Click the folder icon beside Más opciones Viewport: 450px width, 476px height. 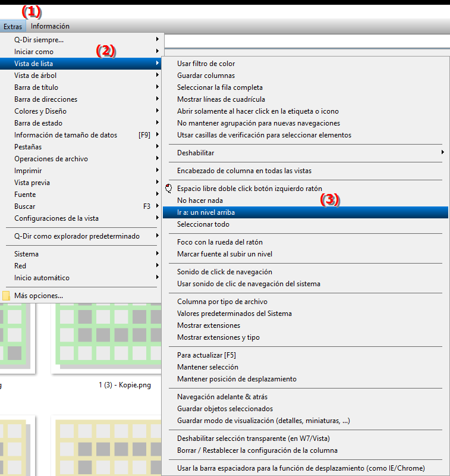pos(6,296)
